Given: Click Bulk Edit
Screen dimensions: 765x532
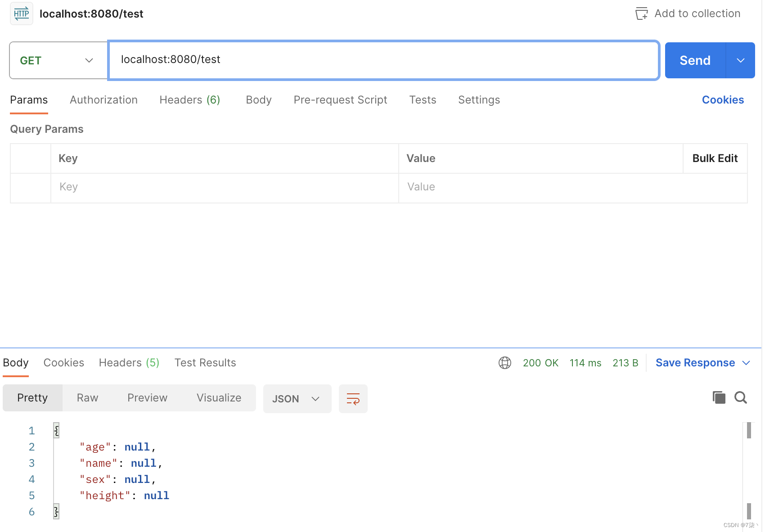Looking at the screenshot, I should click(x=715, y=158).
